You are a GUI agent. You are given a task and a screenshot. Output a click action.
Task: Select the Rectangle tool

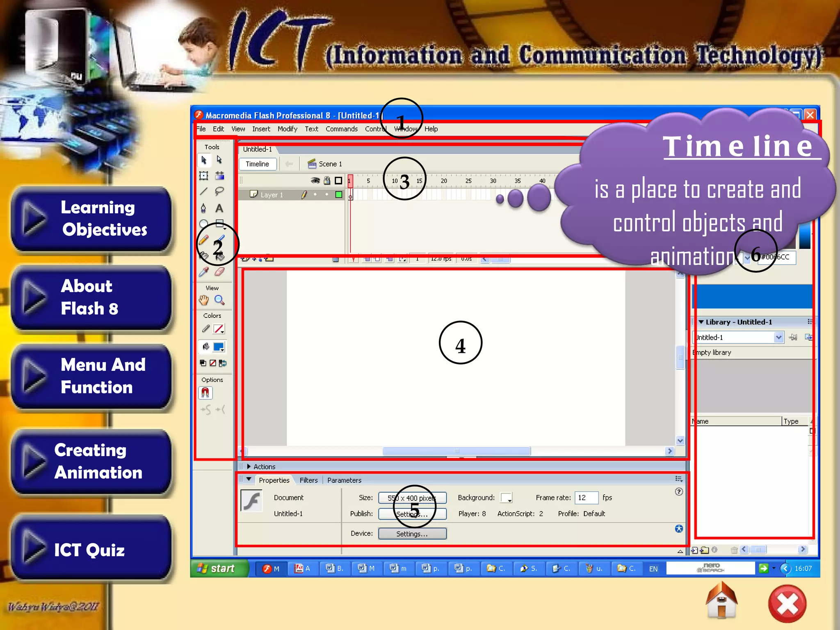[219, 224]
